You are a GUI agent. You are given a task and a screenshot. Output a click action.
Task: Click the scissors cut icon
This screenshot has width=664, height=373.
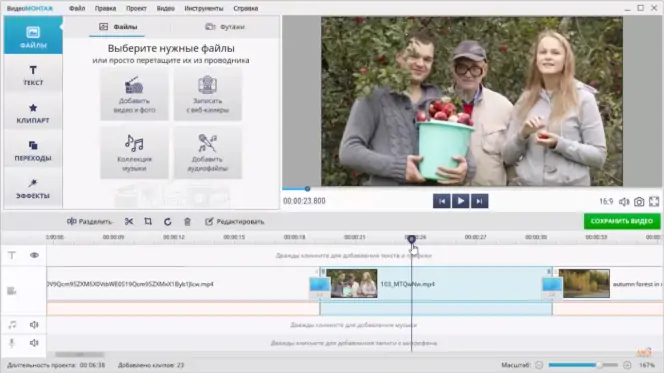(129, 221)
